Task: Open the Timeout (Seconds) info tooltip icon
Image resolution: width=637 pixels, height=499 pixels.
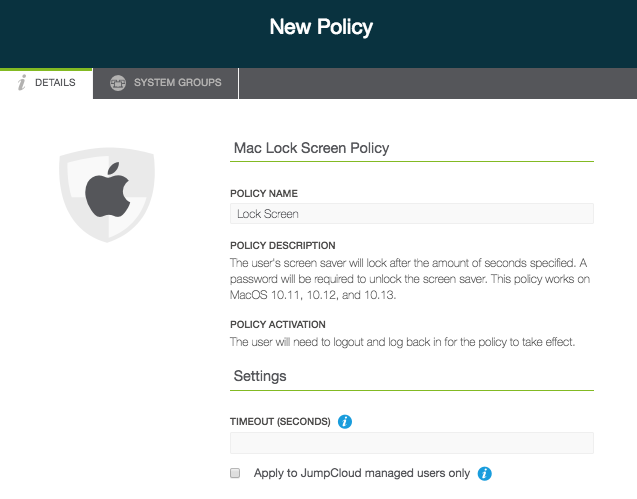Action: (345, 422)
